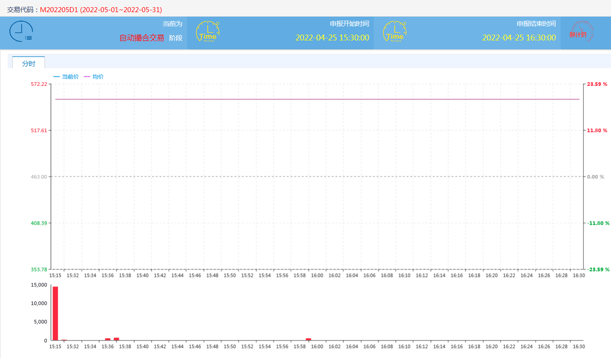The width and height of the screenshot is (611, 364).
Task: Click the tallest red volume bar at 15:15
Action: coord(55,313)
